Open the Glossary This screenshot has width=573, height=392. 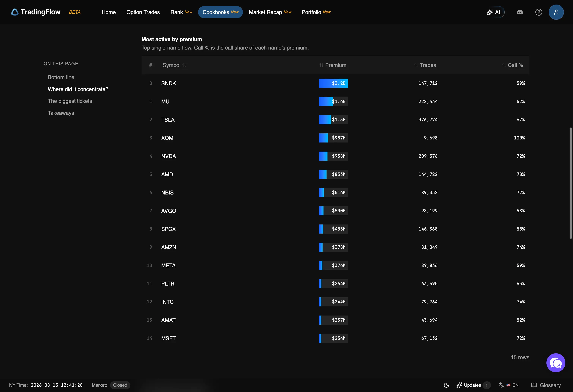click(546, 385)
